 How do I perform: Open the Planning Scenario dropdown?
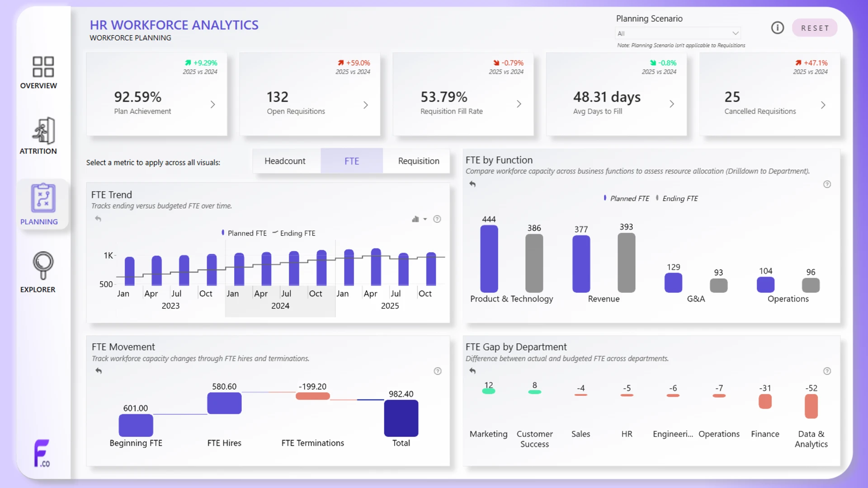coord(678,33)
